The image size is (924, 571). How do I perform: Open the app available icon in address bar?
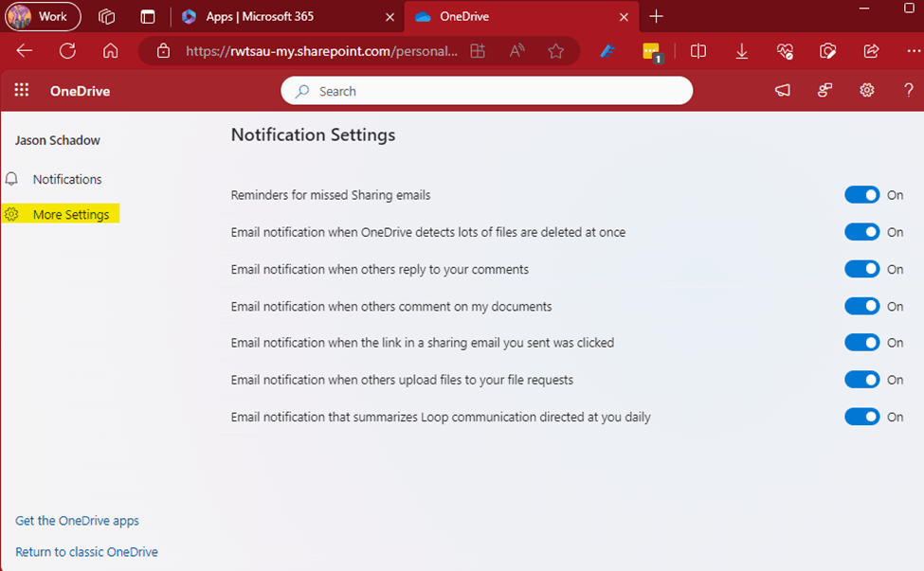click(478, 51)
